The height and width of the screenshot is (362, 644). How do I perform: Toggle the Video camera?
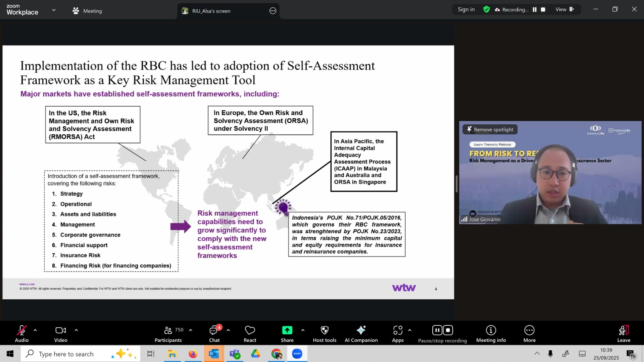click(x=61, y=334)
